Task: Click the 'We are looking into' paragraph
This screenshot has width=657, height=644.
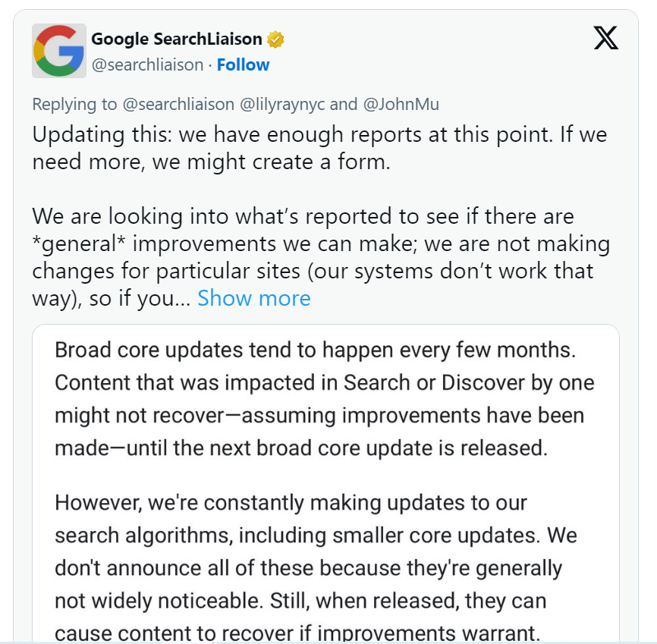Action: pos(321,257)
